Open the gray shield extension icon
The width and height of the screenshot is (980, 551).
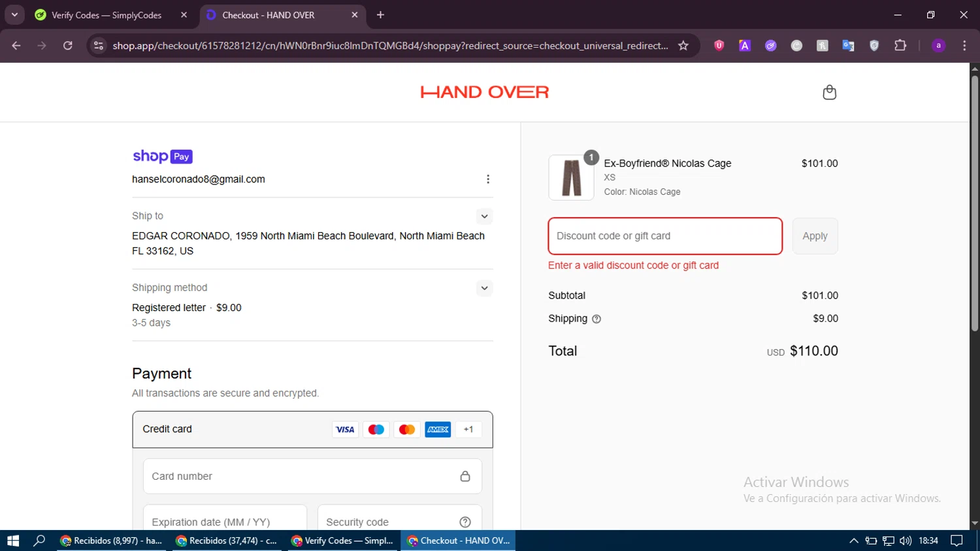[874, 46]
